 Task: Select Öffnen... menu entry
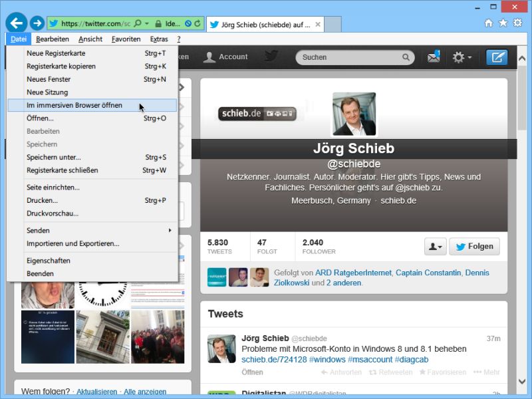(x=92, y=118)
